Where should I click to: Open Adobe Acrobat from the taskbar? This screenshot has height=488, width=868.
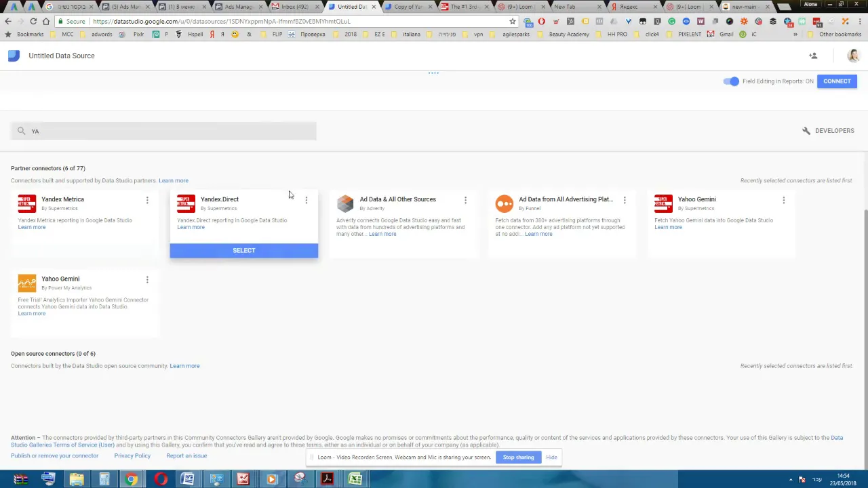tap(327, 479)
